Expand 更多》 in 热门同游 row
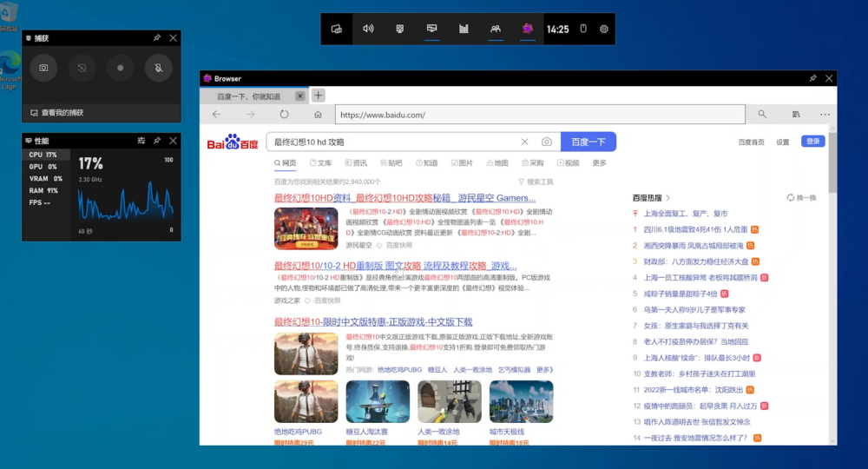Image resolution: width=868 pixels, height=469 pixels. point(545,369)
